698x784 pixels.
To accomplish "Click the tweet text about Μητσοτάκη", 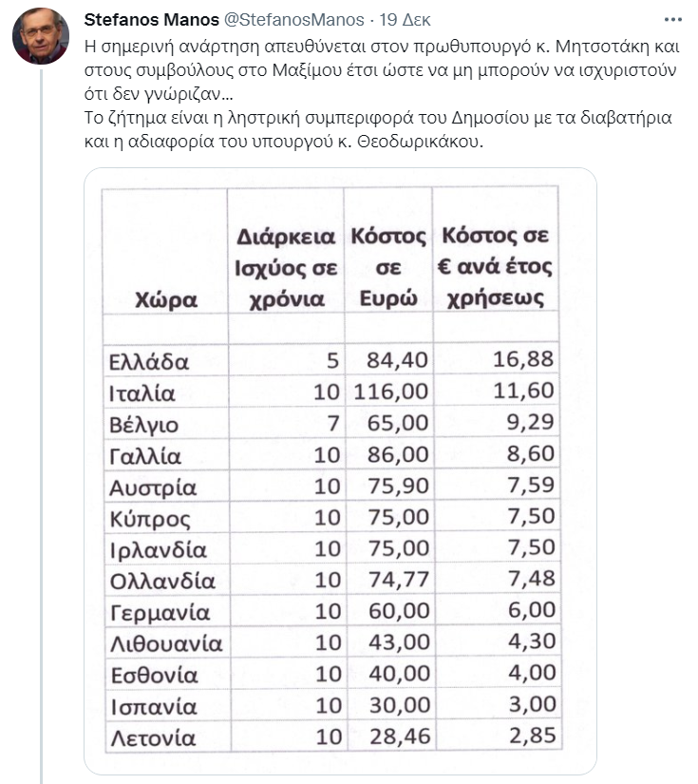I will [382, 70].
